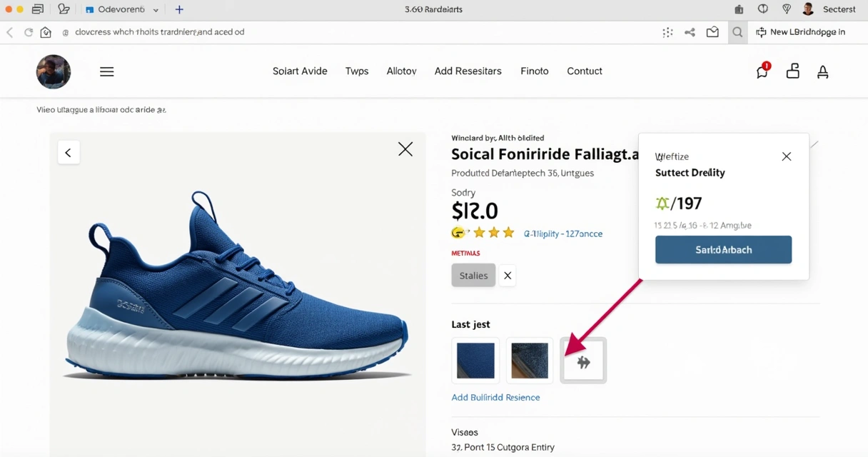Select the Stalies size chip
The image size is (868, 457).
pos(473,275)
